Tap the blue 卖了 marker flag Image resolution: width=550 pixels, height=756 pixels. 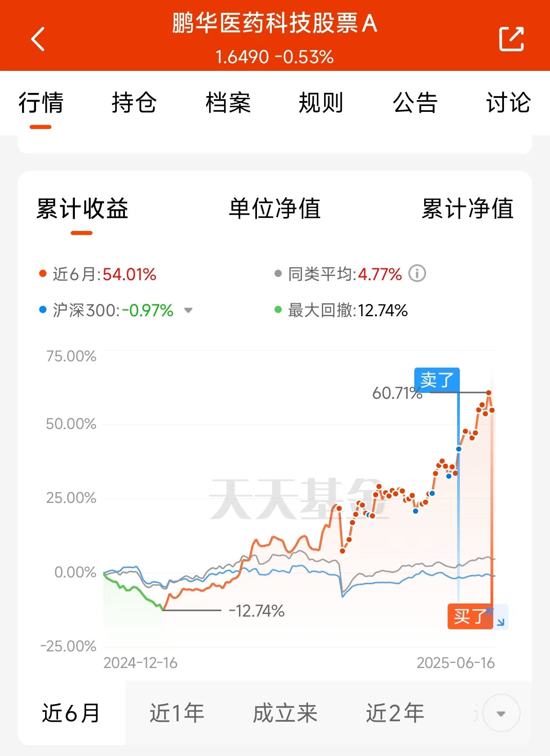coord(437,380)
